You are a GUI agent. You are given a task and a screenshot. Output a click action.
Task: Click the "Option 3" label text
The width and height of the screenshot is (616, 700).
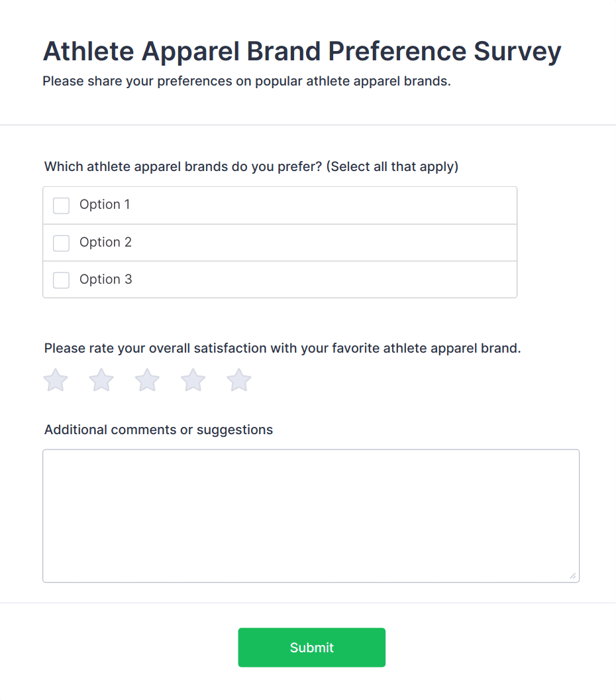105,280
